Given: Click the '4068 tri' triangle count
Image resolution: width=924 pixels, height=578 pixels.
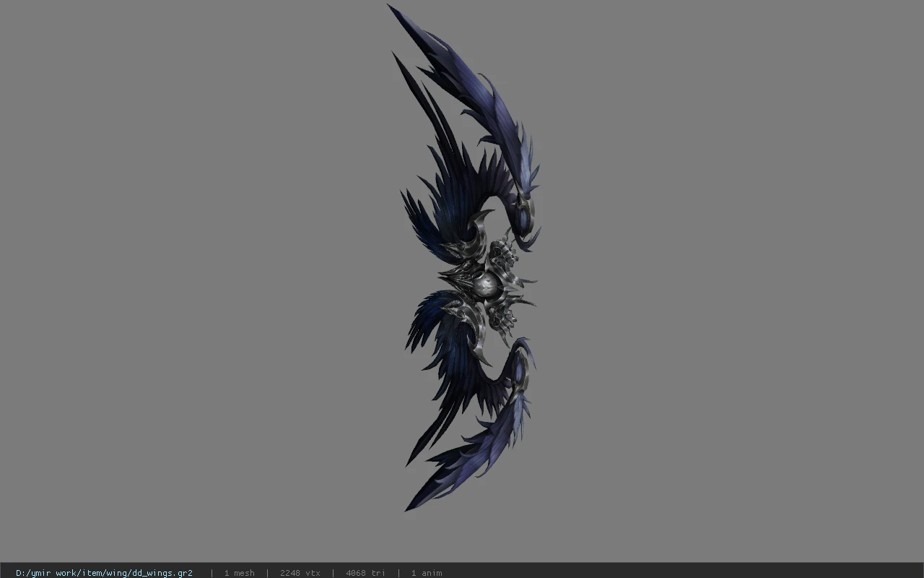Looking at the screenshot, I should tap(365, 573).
